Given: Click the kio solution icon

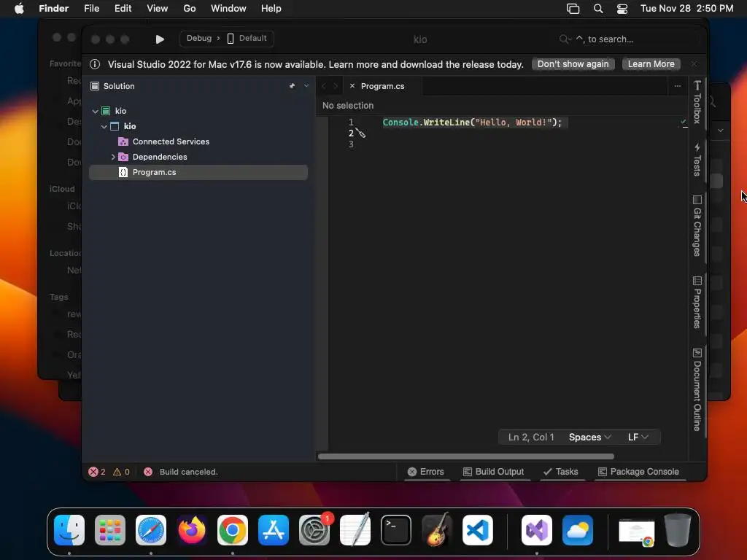Looking at the screenshot, I should click(x=106, y=111).
